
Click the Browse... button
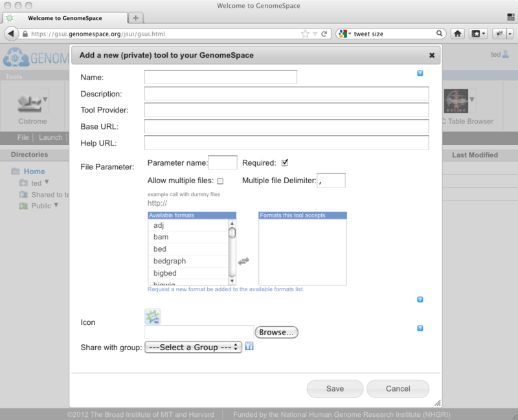point(276,332)
